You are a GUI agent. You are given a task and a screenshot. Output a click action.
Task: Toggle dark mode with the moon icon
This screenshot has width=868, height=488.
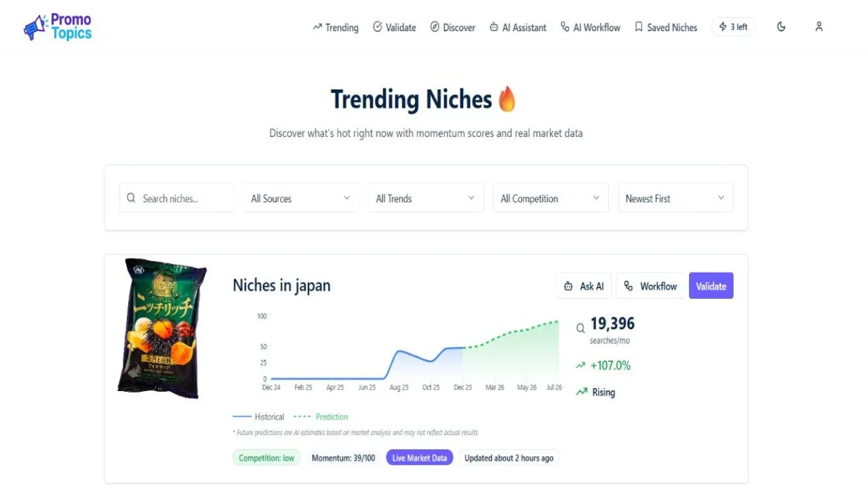click(x=781, y=26)
